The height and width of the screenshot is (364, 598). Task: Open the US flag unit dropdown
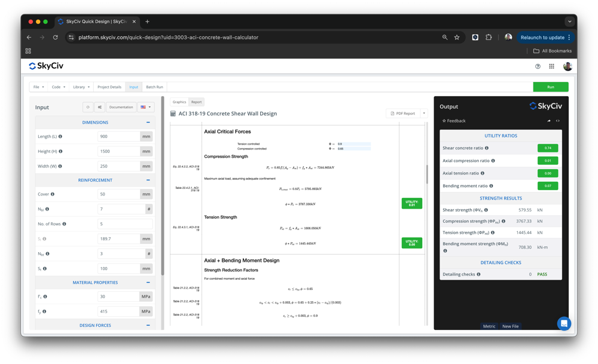pos(145,107)
